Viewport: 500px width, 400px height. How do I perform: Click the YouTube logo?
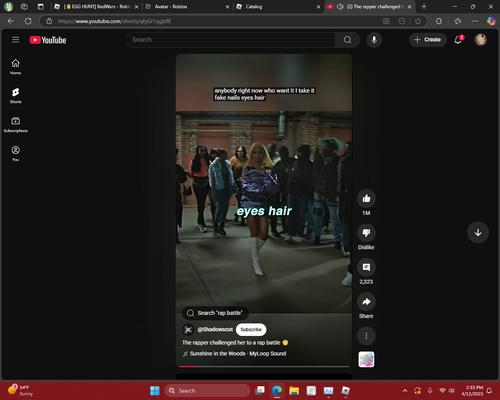48,40
